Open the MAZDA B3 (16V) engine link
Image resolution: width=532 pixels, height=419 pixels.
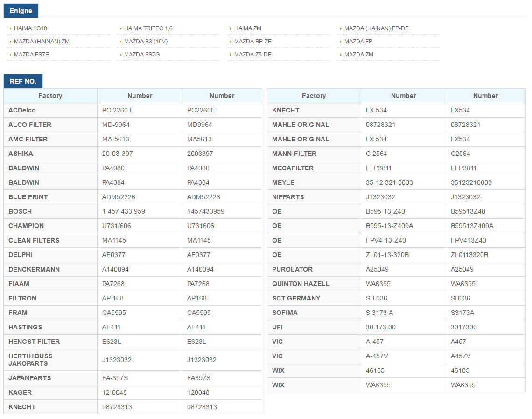(x=146, y=42)
